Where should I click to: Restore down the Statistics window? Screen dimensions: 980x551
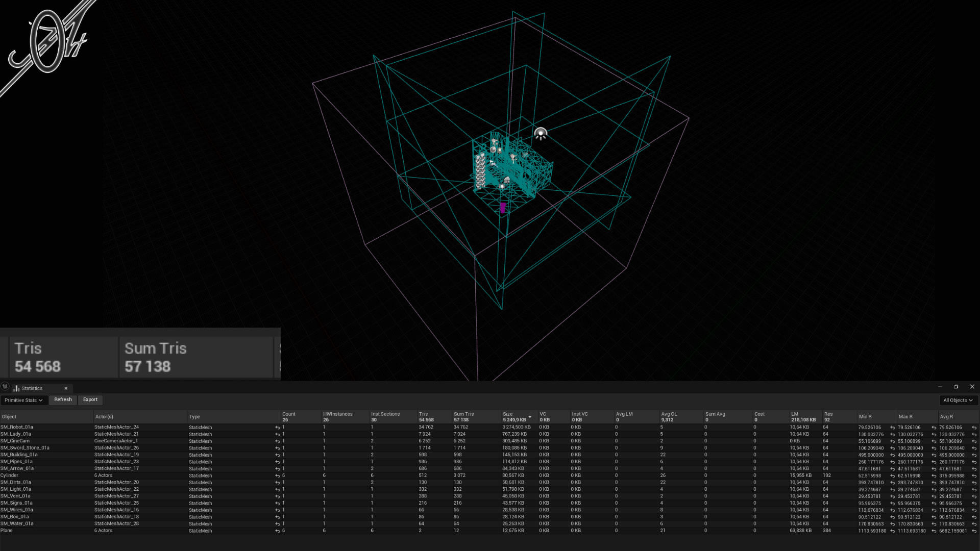(x=956, y=387)
